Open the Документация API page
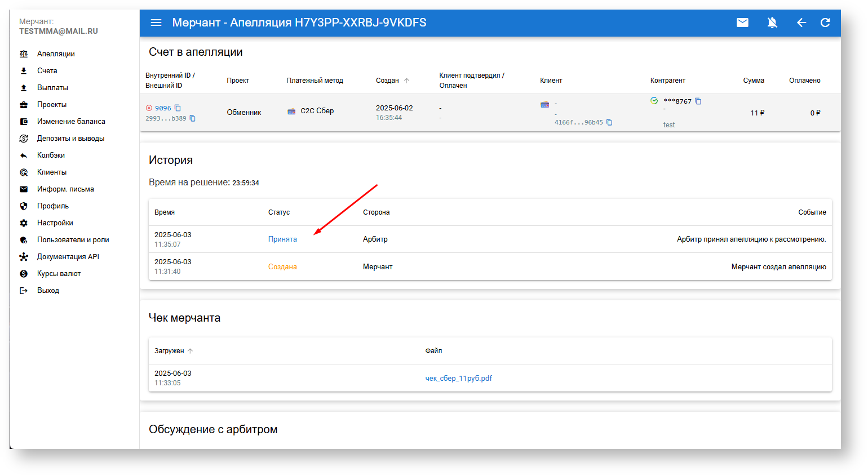 [68, 257]
